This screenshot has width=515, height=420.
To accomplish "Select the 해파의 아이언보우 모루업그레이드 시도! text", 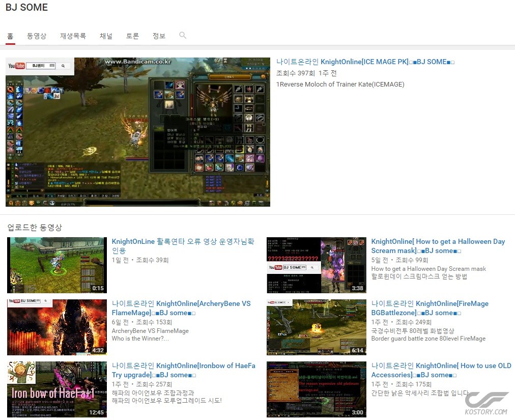I will (x=167, y=401).
